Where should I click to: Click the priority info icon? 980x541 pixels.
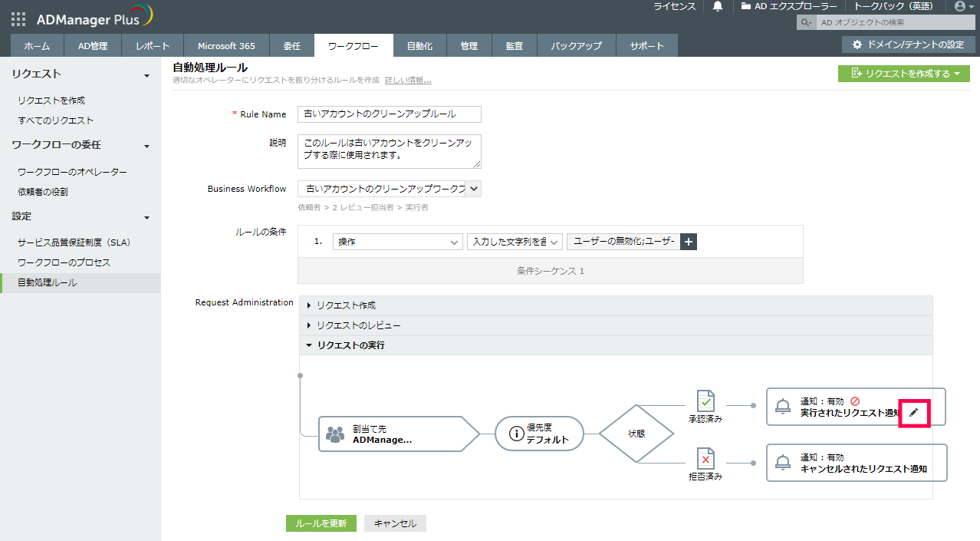[516, 434]
